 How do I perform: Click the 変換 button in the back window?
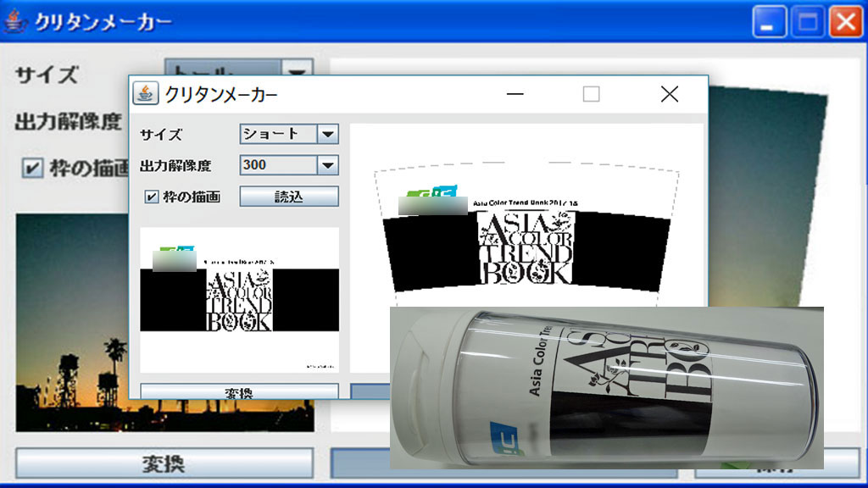pos(164,463)
